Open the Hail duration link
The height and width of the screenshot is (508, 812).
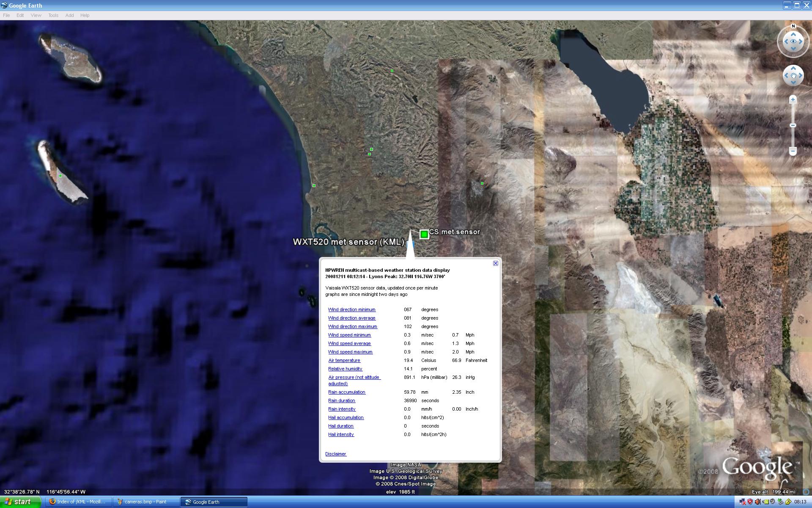click(x=341, y=426)
